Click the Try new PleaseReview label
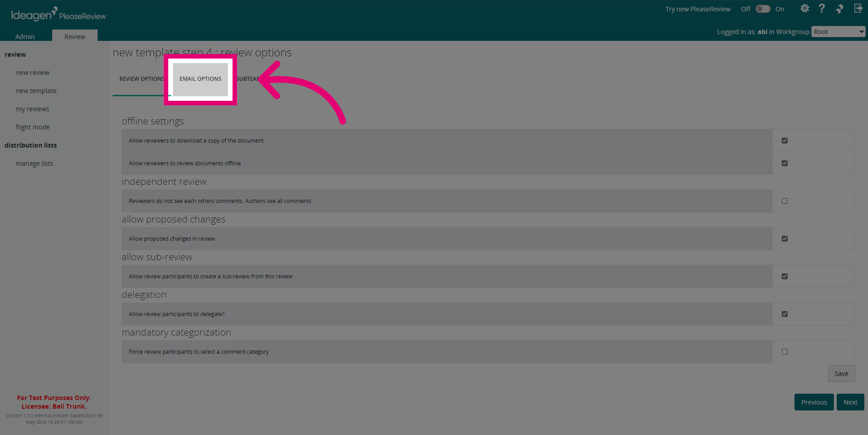Viewport: 868px width, 435px height. [x=698, y=9]
